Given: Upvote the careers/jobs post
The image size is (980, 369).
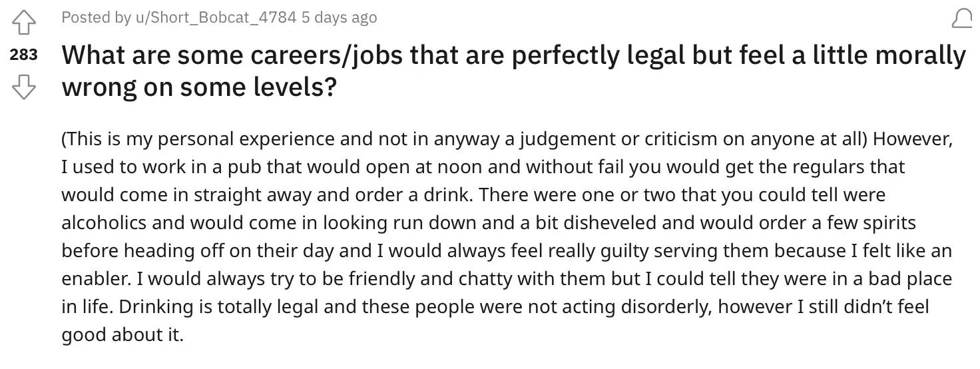Looking at the screenshot, I should [x=23, y=24].
